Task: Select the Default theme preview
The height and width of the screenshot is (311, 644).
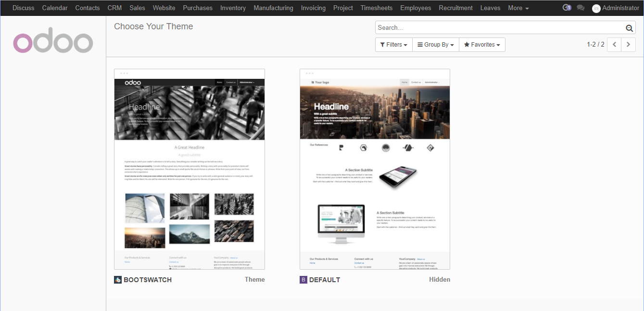Action: [375, 169]
